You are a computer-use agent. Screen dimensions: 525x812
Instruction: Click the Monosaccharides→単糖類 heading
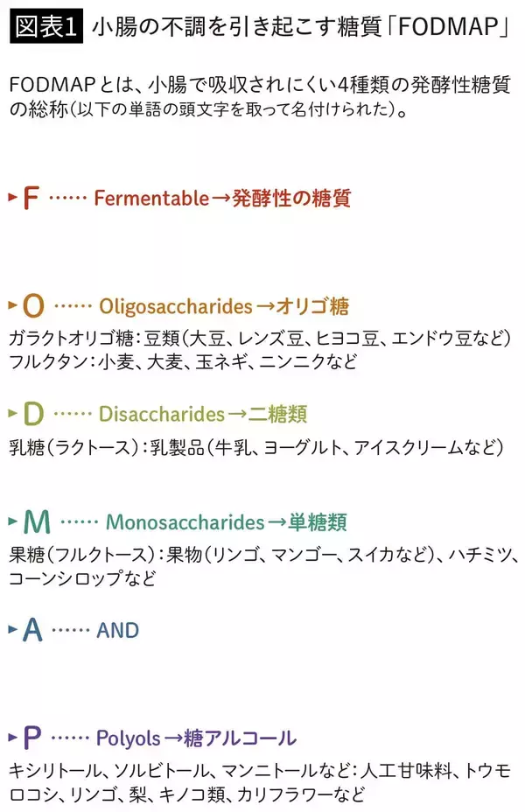(x=227, y=523)
